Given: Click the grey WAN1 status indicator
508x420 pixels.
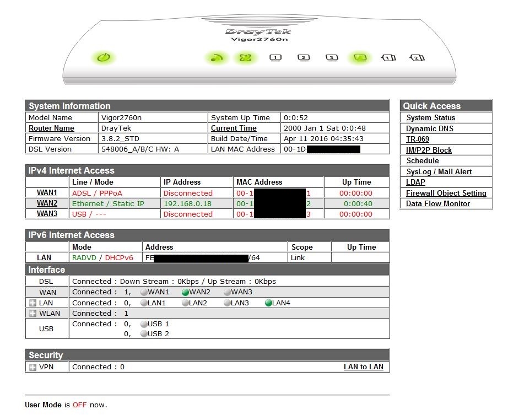Looking at the screenshot, I should pyautogui.click(x=144, y=292).
